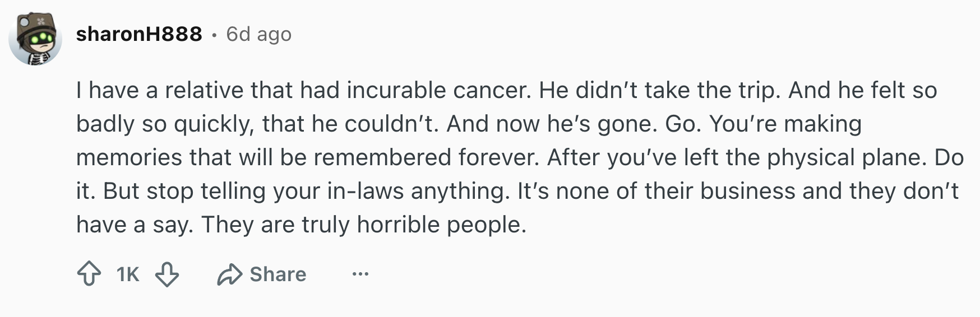Open the three-dot more options menu
Screen dimensions: 980x317
tap(360, 274)
